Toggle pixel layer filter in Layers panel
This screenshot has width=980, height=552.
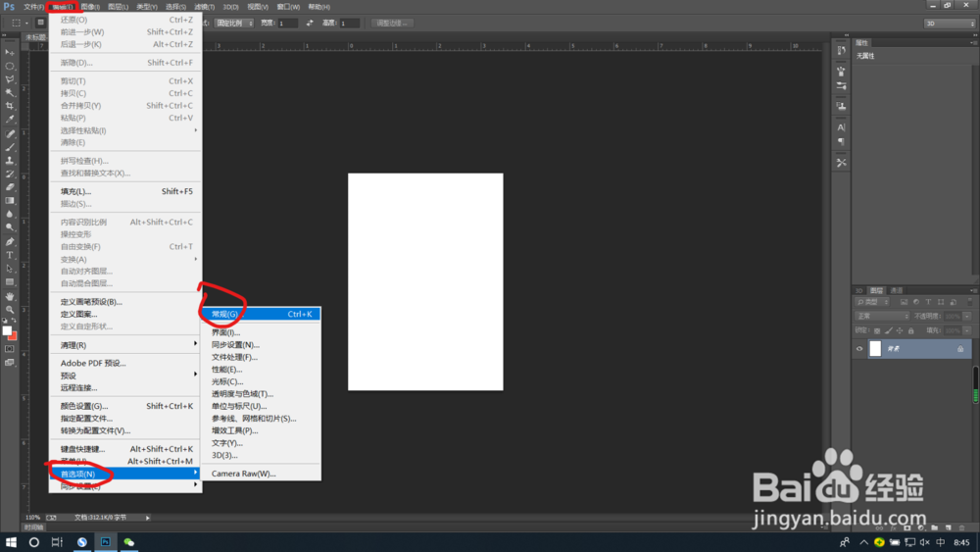pos(904,302)
